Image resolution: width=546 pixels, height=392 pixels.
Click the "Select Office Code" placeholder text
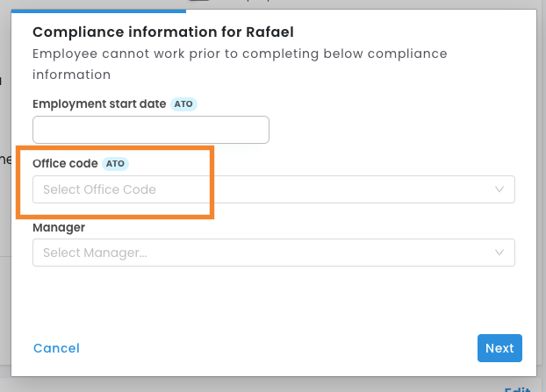coord(99,189)
